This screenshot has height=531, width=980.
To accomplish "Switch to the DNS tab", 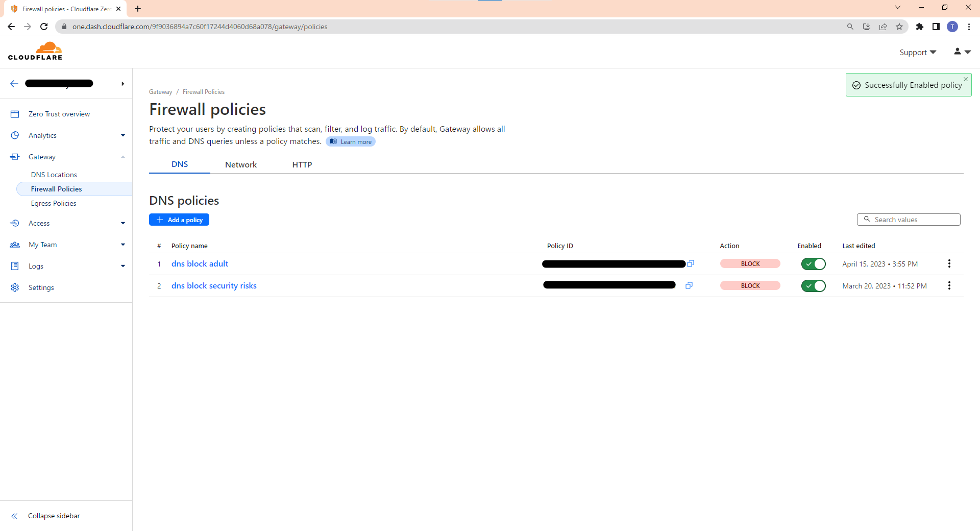I will [x=180, y=164].
